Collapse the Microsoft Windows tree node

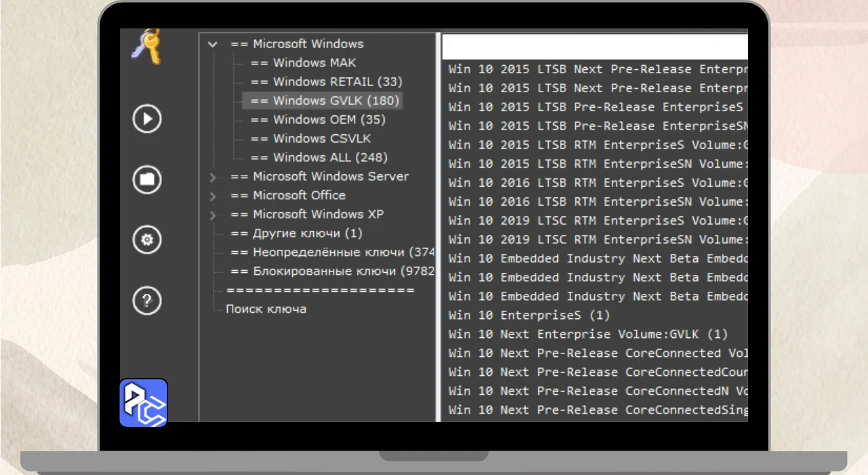[x=213, y=44]
